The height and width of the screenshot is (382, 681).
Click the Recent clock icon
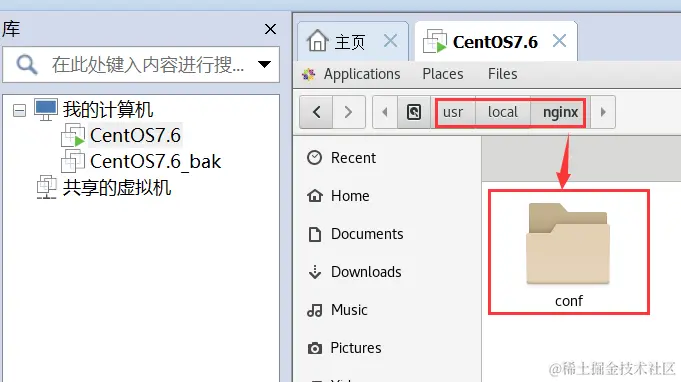[x=314, y=158]
